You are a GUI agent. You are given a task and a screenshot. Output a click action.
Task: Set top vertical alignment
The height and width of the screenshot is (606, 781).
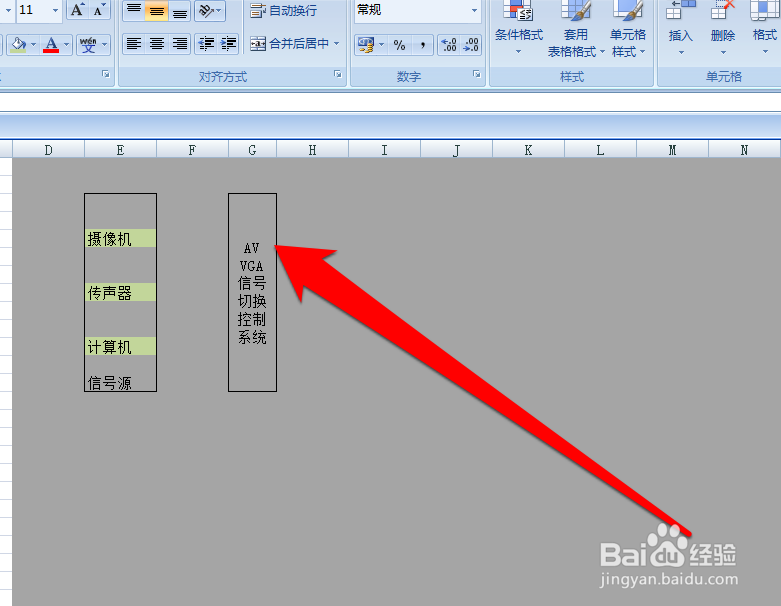[133, 10]
